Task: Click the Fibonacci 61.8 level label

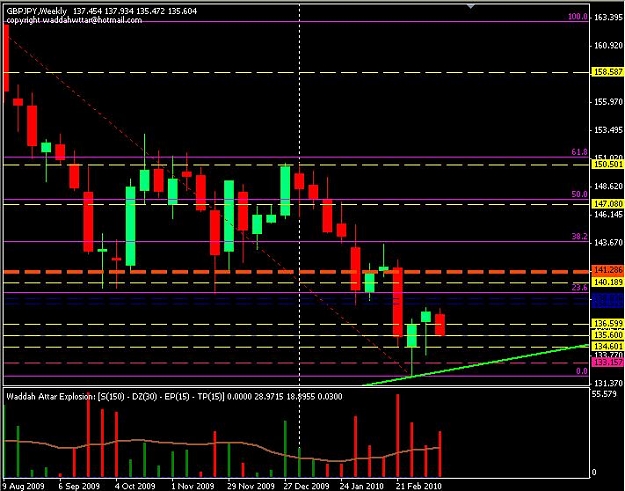Action: pos(580,152)
